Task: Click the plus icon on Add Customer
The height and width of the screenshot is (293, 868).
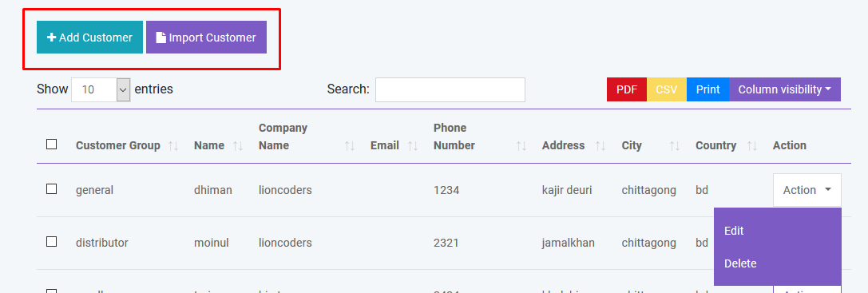Action: pos(51,38)
